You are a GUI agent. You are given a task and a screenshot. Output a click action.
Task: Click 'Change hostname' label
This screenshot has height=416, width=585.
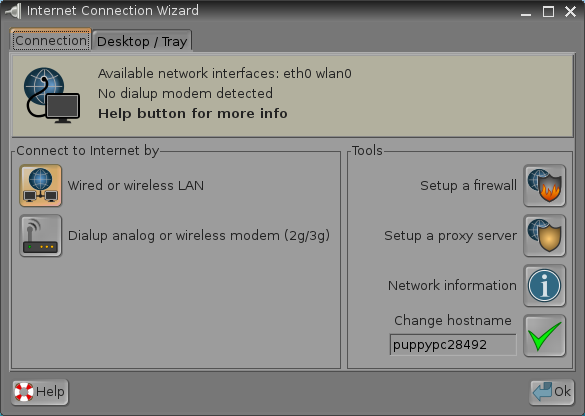(x=453, y=320)
